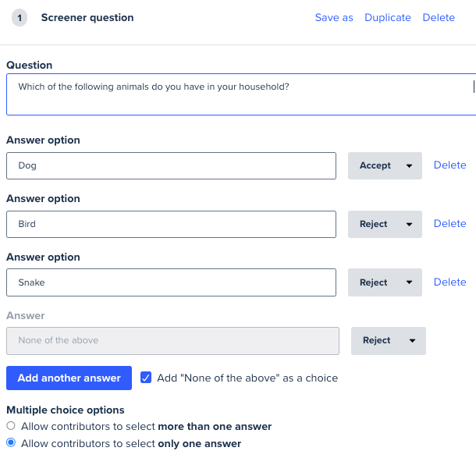The image size is (476, 458).
Task: Click Save as link
Action: [x=334, y=18]
